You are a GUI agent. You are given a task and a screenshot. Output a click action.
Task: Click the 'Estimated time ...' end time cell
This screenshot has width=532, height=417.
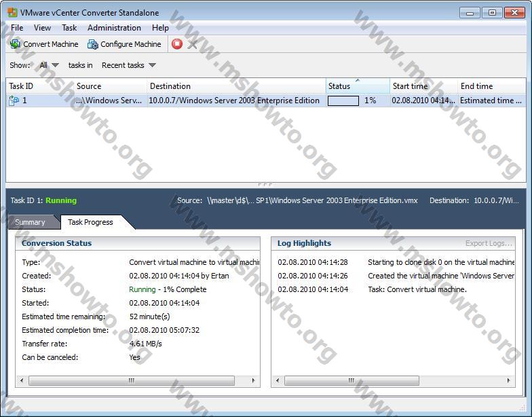(x=491, y=101)
